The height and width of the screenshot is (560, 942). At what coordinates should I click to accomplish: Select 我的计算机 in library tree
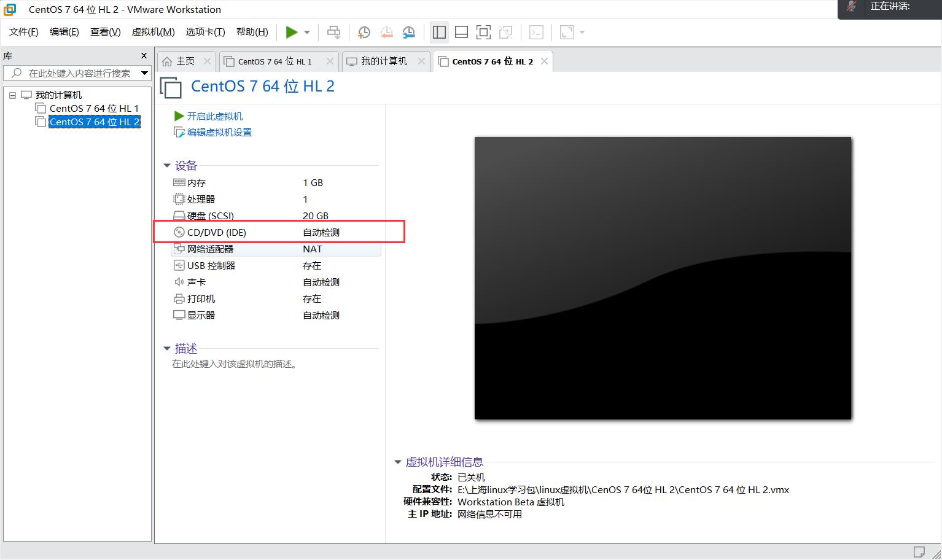point(58,95)
